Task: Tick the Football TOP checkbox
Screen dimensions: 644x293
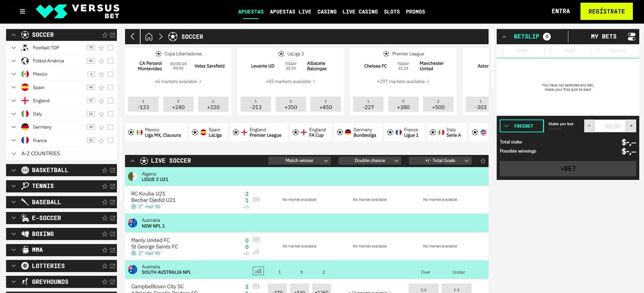Action: click(x=111, y=47)
